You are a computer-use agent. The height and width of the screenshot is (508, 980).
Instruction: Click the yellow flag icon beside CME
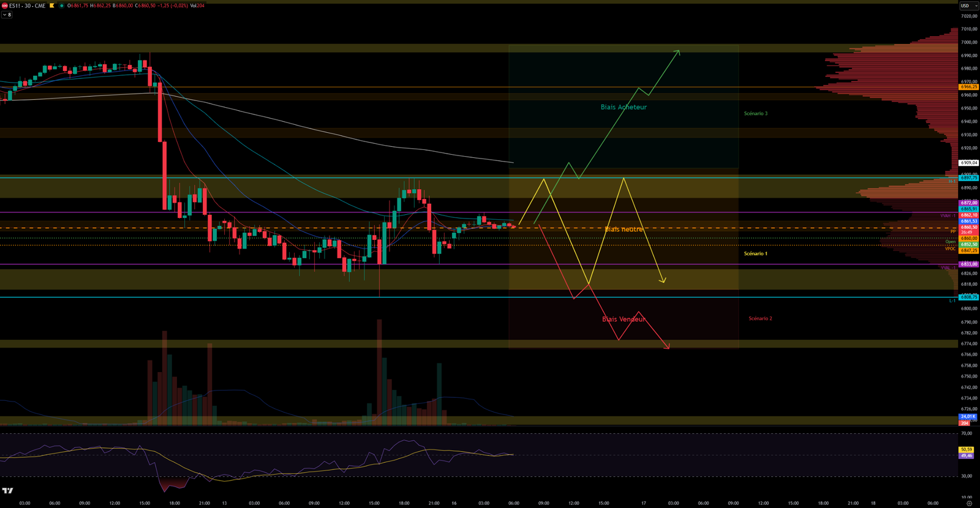(x=52, y=6)
